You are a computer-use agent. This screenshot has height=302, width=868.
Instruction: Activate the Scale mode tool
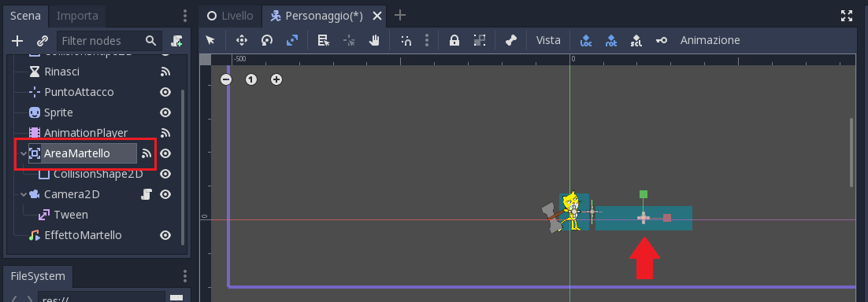pyautogui.click(x=292, y=40)
